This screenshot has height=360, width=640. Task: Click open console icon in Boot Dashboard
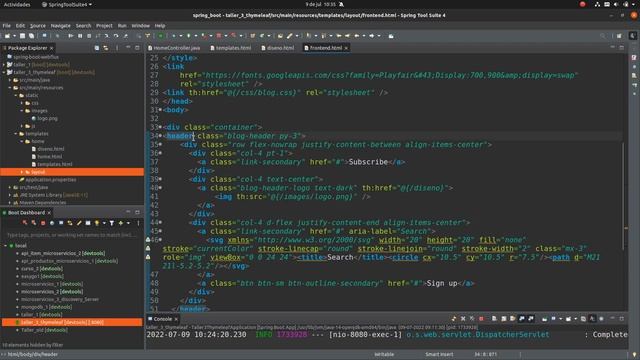pyautogui.click(x=61, y=223)
